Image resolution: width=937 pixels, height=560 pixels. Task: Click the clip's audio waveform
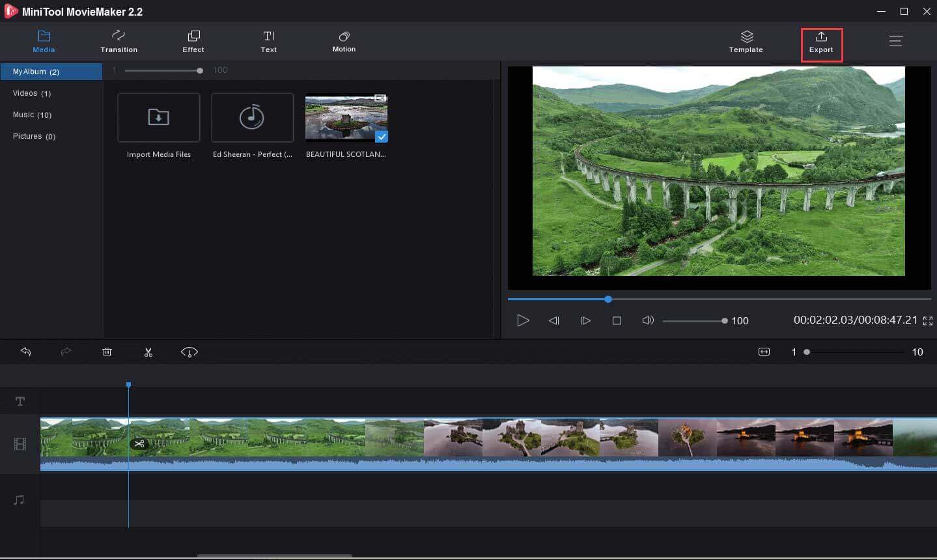tap(488, 464)
